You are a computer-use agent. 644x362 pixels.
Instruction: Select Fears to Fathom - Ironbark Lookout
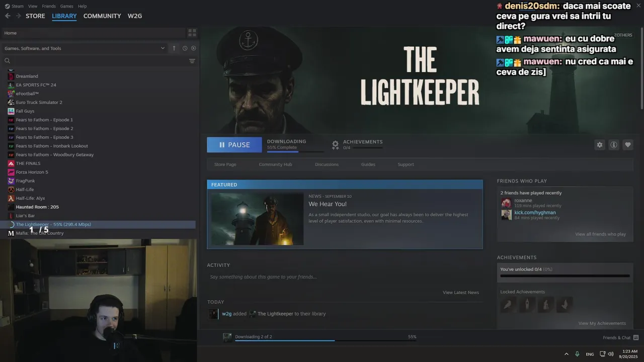coord(52,146)
